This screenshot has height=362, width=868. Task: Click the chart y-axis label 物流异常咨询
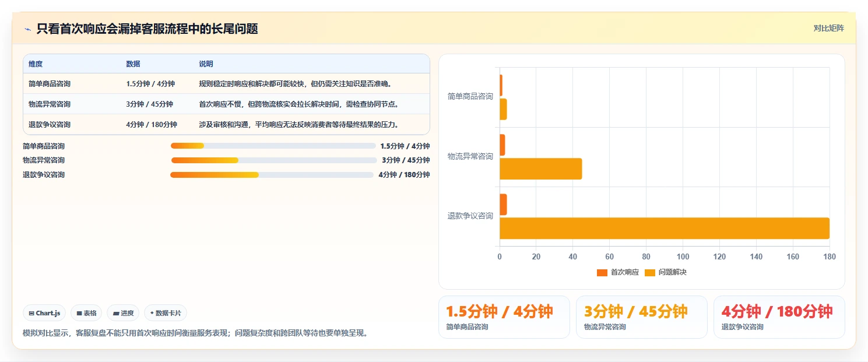click(x=470, y=156)
